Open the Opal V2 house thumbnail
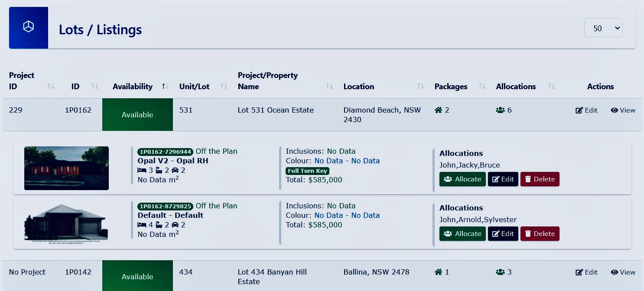644x291 pixels. point(66,168)
